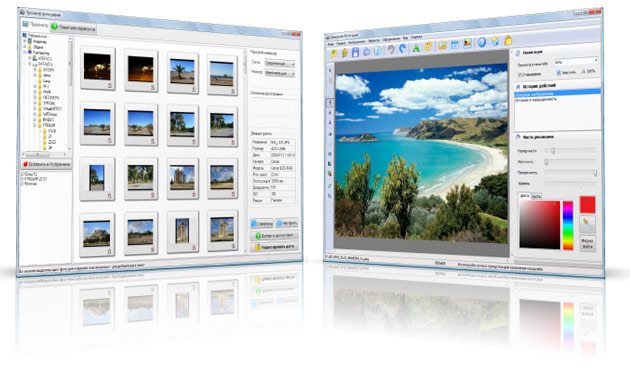Click the yellow shopping bag icon in toolbar
Viewport: 630px width, 370px height.
508,40
